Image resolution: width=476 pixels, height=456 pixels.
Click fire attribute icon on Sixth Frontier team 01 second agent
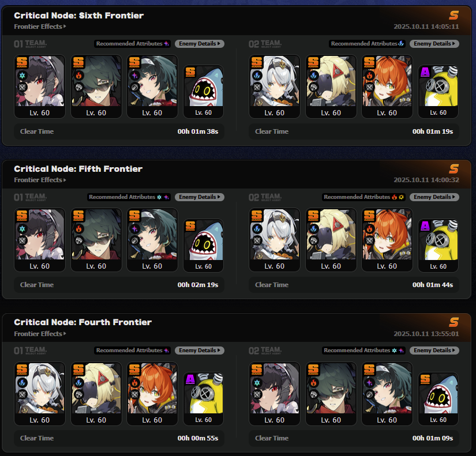click(78, 76)
